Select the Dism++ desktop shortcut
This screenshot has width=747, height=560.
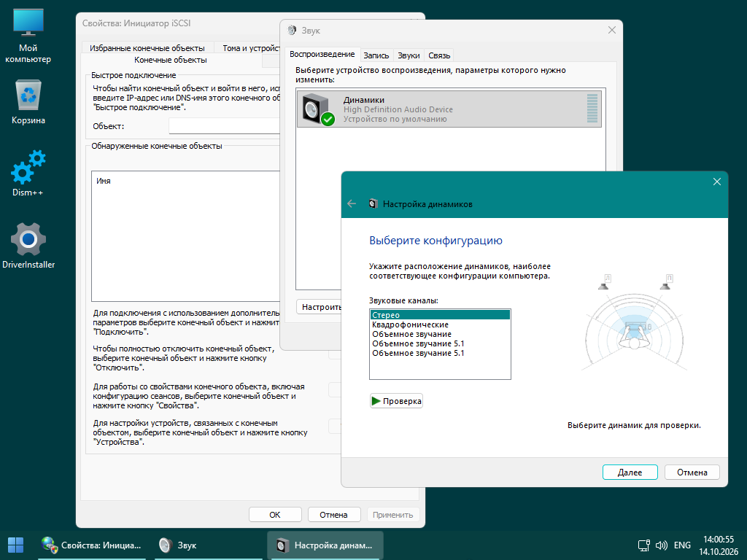(x=28, y=173)
